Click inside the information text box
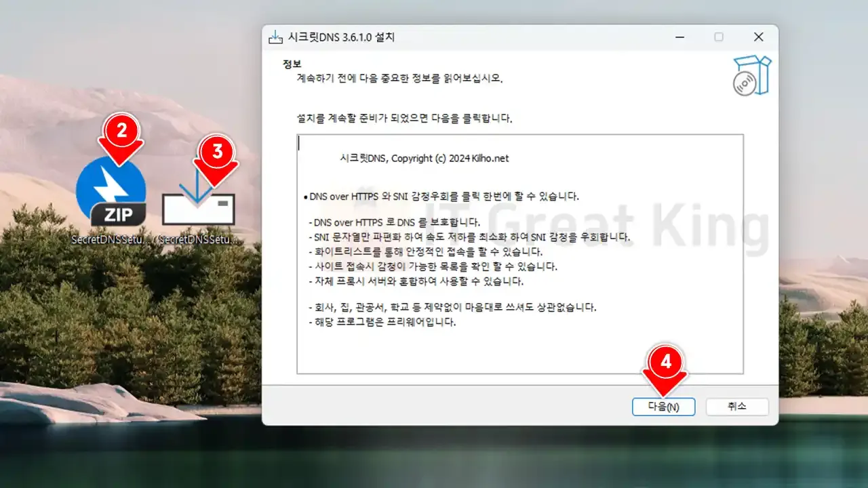 520,254
